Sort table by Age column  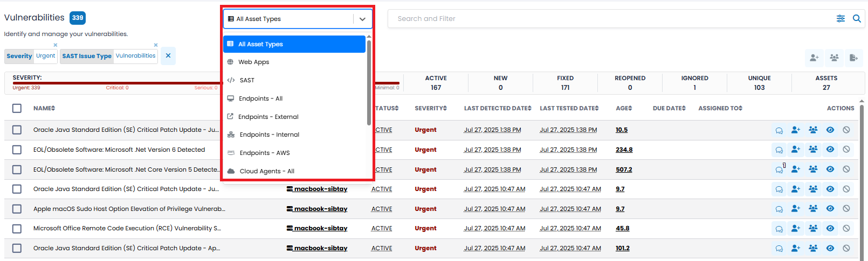[x=624, y=108]
